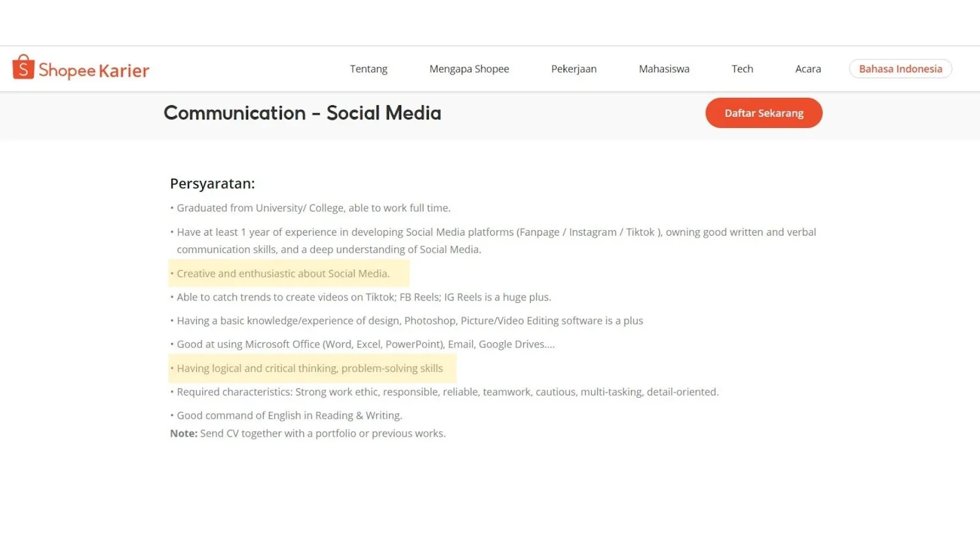Open the Shopee Karier home via logo

pyautogui.click(x=80, y=69)
